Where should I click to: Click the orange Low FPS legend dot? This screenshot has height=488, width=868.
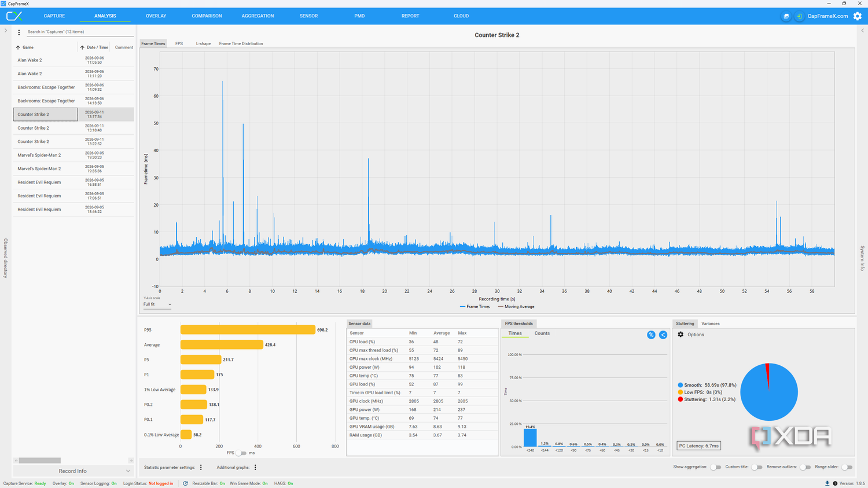click(x=681, y=392)
